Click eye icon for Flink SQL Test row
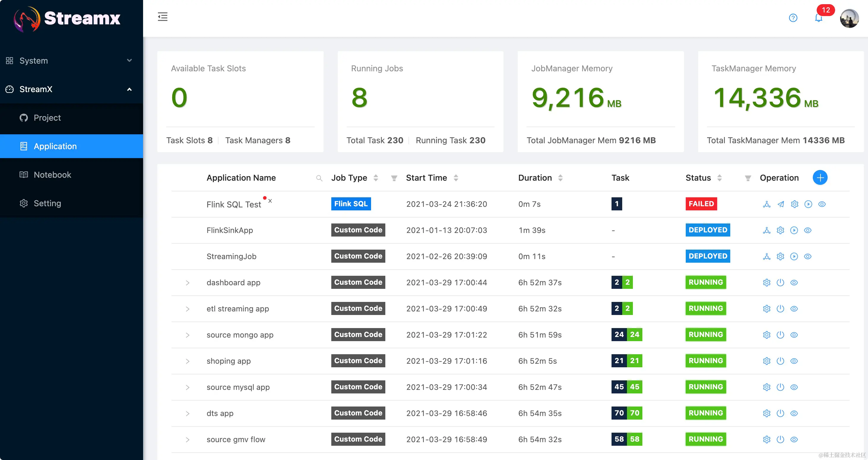The width and height of the screenshot is (868, 460). click(822, 204)
